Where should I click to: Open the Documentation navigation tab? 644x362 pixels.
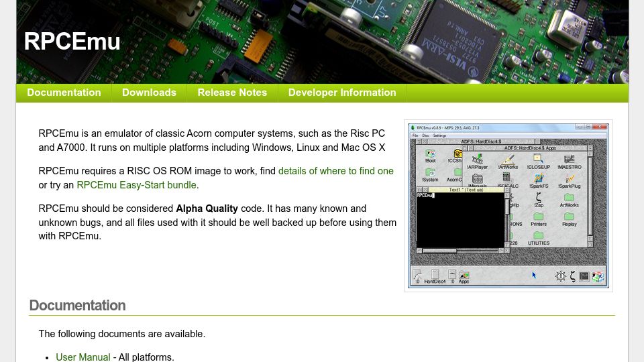[64, 93]
